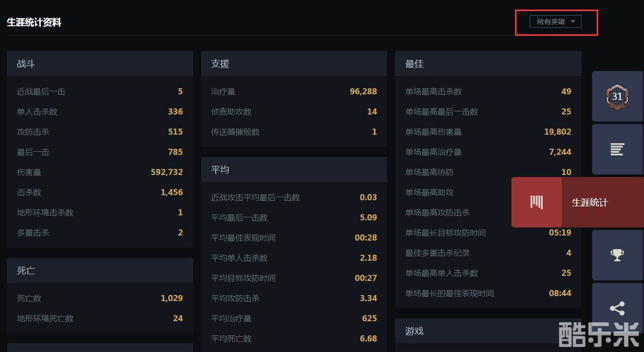Select the 生涯统计 sidebar tab
Screen dimensions: 644x352
click(590, 202)
